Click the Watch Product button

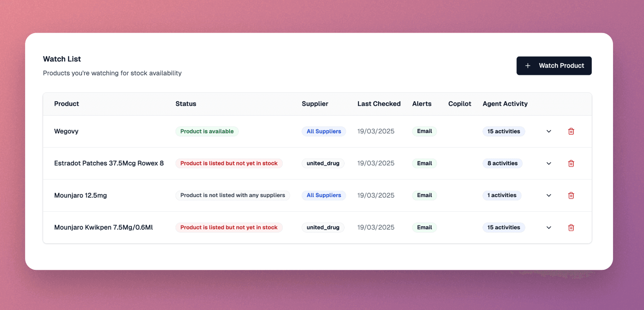pyautogui.click(x=554, y=66)
